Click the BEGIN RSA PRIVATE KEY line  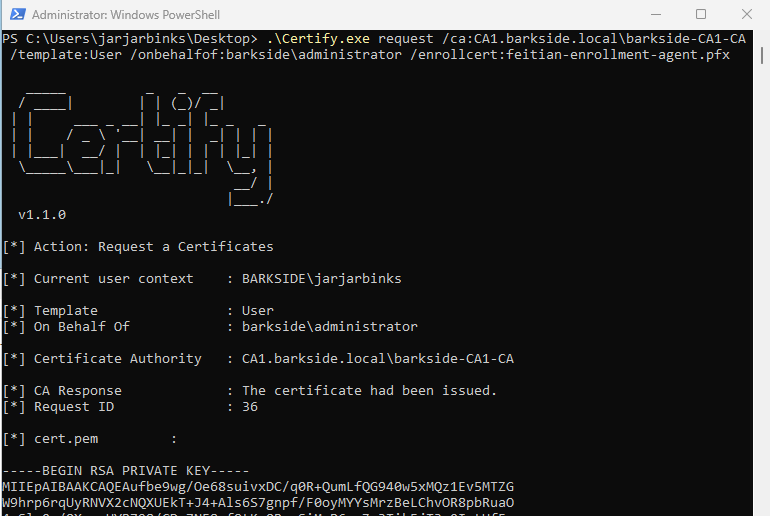click(x=128, y=471)
